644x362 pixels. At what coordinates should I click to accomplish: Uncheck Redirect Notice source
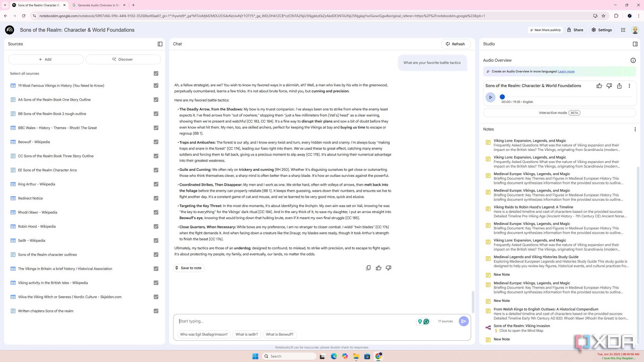tap(156, 198)
